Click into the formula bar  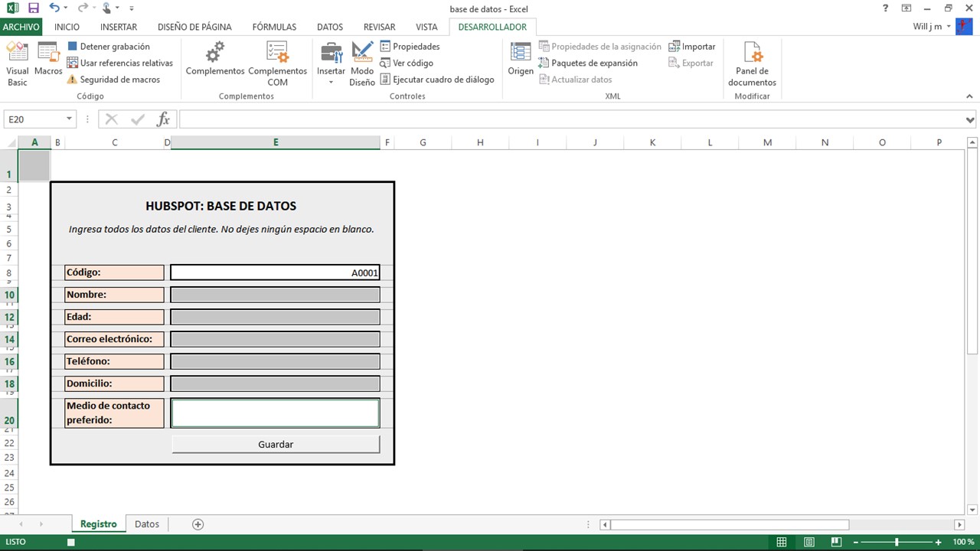(570, 119)
